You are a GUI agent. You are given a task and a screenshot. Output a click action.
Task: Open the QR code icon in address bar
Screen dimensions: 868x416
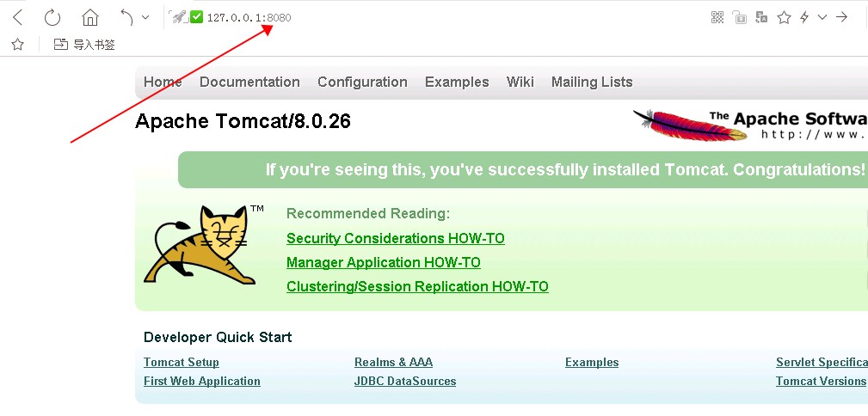pyautogui.click(x=717, y=17)
